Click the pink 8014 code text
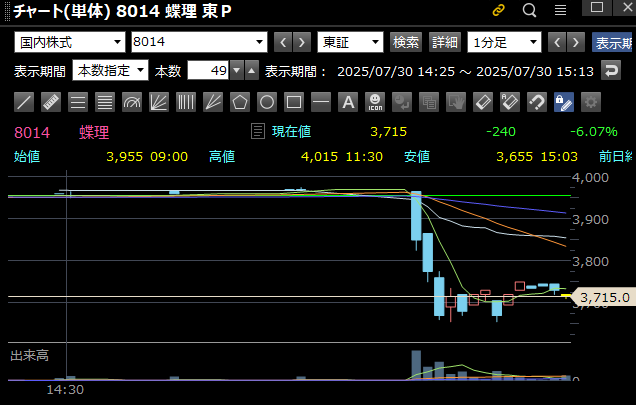The height and width of the screenshot is (405, 636). 32,133
